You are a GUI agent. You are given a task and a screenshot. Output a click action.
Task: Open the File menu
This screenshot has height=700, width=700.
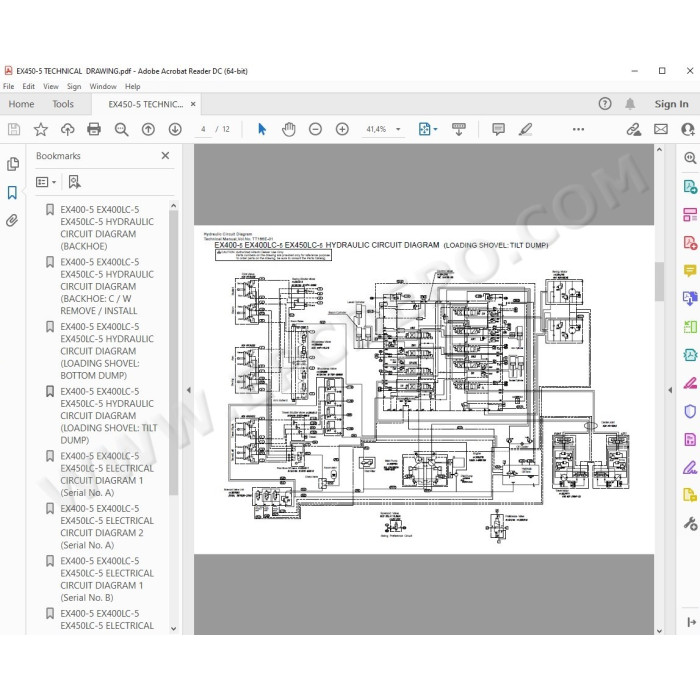click(8, 87)
